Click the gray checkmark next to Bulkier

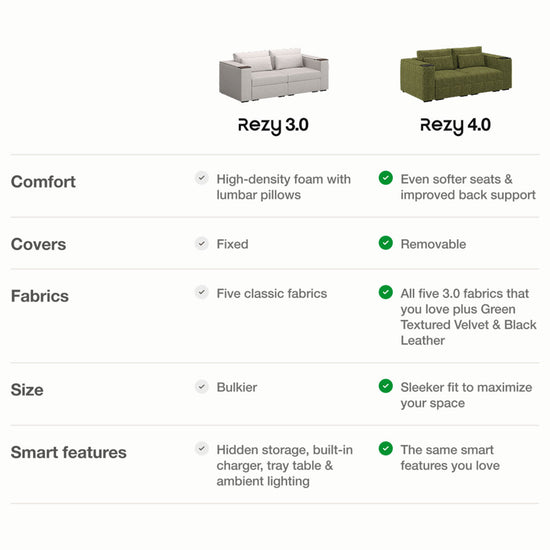pos(202,387)
